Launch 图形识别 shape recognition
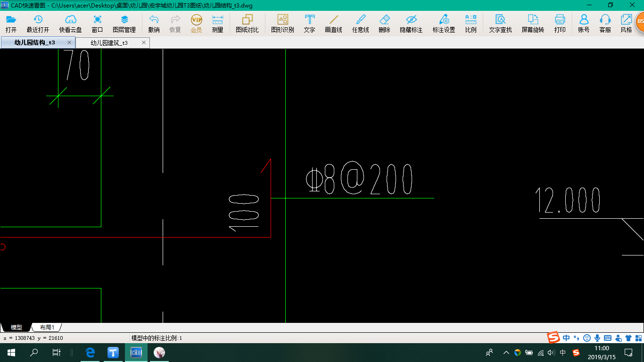Image resolution: width=644 pixels, height=362 pixels. pyautogui.click(x=283, y=24)
